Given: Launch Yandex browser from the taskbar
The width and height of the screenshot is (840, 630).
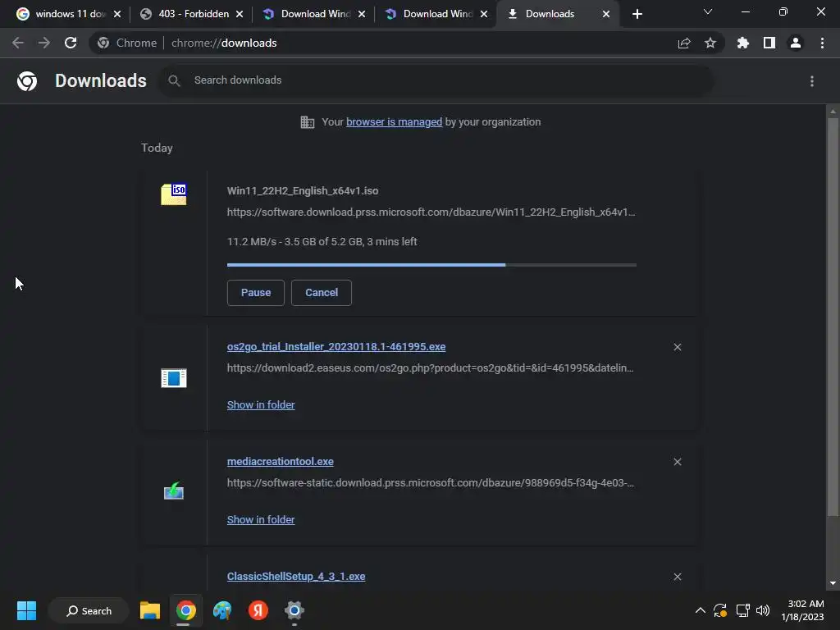Looking at the screenshot, I should (x=258, y=610).
